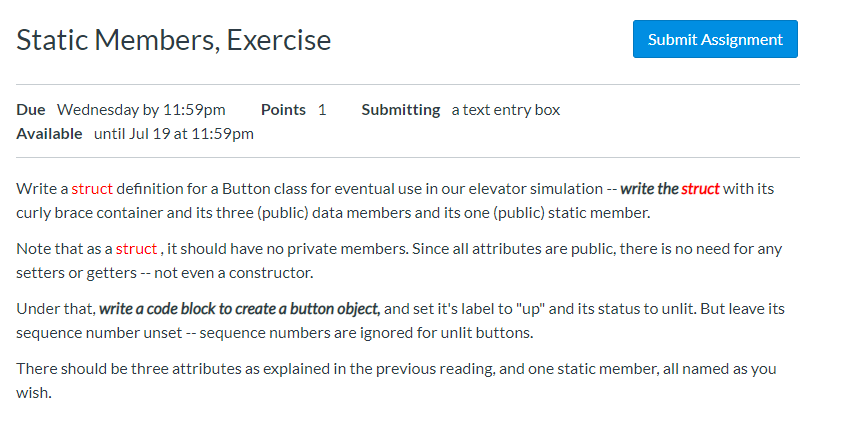Select the "a text entry box" text
The height and width of the screenshot is (444, 847).
[x=505, y=110]
